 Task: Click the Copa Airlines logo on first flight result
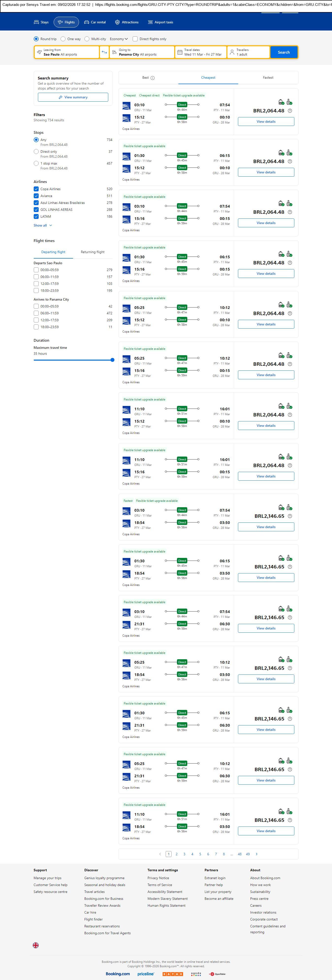tap(126, 106)
